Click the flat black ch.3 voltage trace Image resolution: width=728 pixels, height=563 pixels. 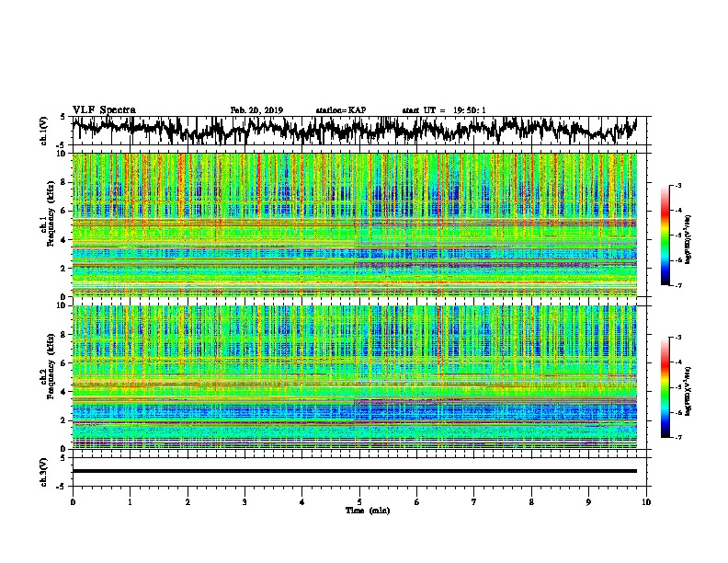click(355, 471)
